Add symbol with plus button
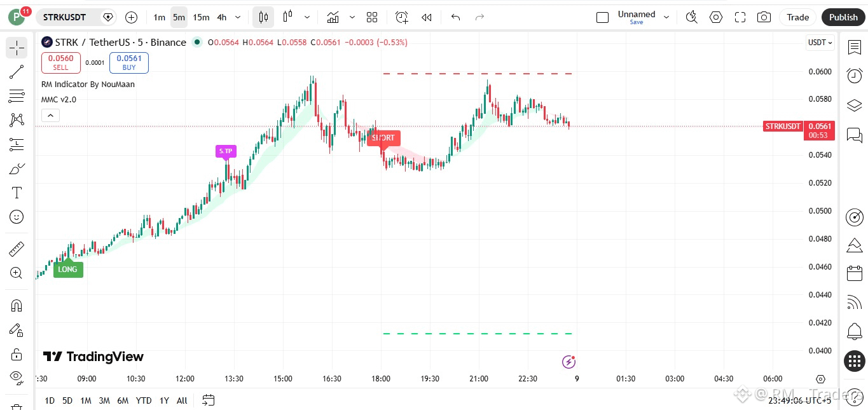The height and width of the screenshot is (410, 868). point(131,17)
